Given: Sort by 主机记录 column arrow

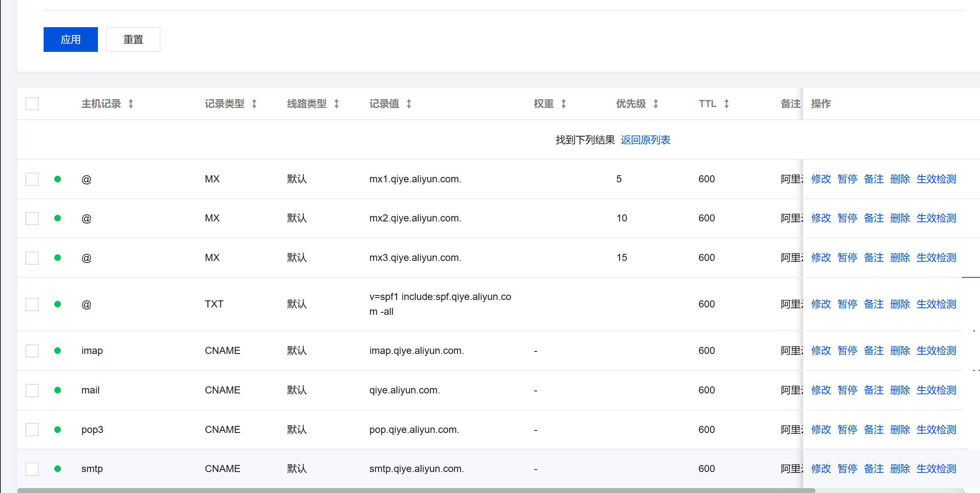Looking at the screenshot, I should [x=131, y=104].
